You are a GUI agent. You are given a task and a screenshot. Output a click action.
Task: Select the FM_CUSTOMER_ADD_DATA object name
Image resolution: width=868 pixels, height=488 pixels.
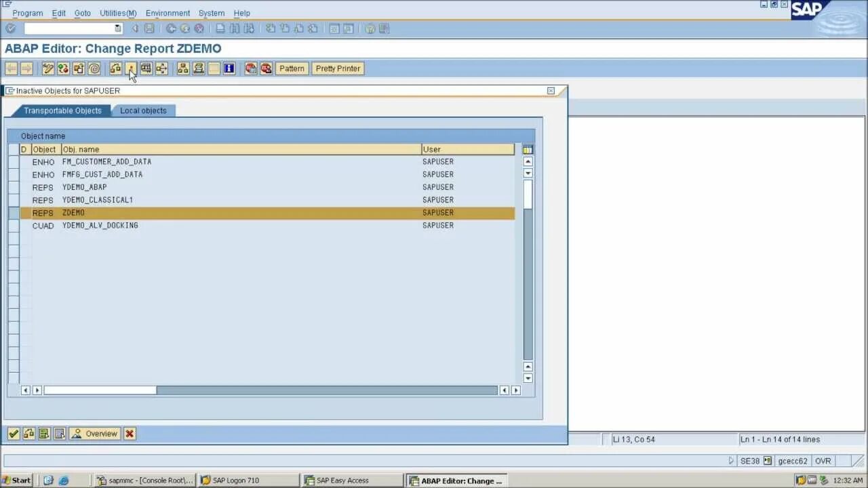pyautogui.click(x=106, y=162)
